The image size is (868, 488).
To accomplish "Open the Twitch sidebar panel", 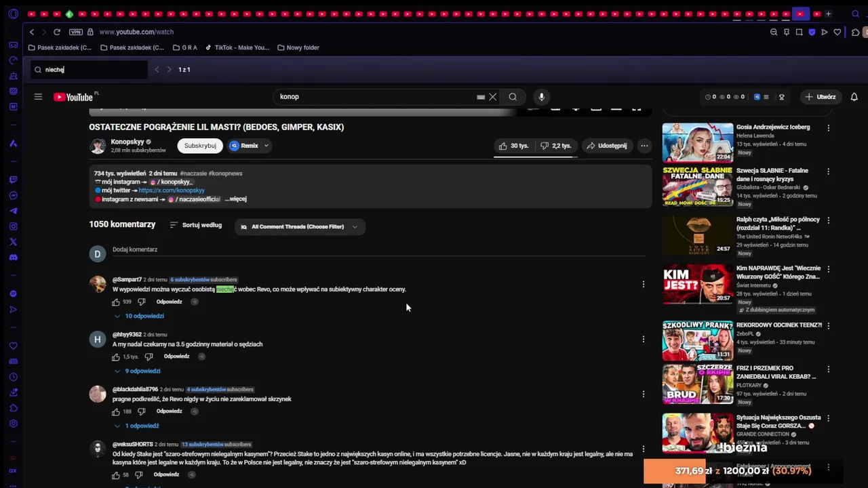I will click(13, 180).
